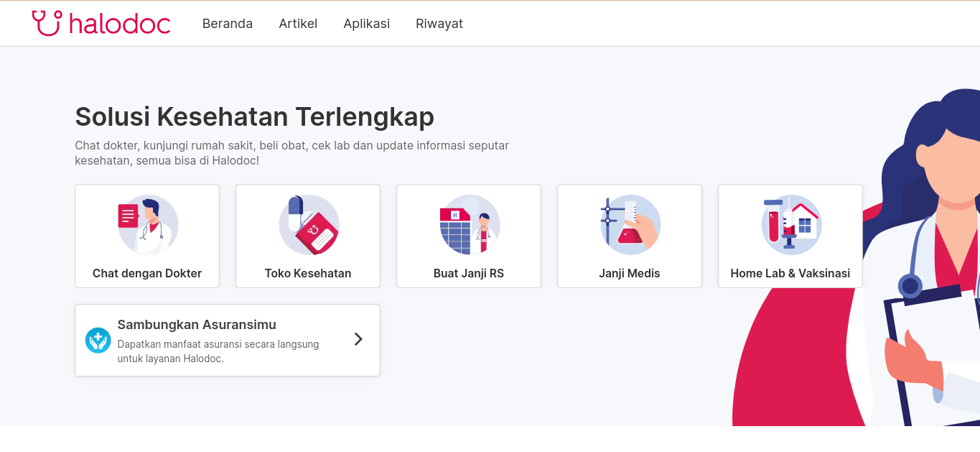Click the Chat dengan Dokter doctor icon
Viewport: 980px width, 452px height.
148,225
